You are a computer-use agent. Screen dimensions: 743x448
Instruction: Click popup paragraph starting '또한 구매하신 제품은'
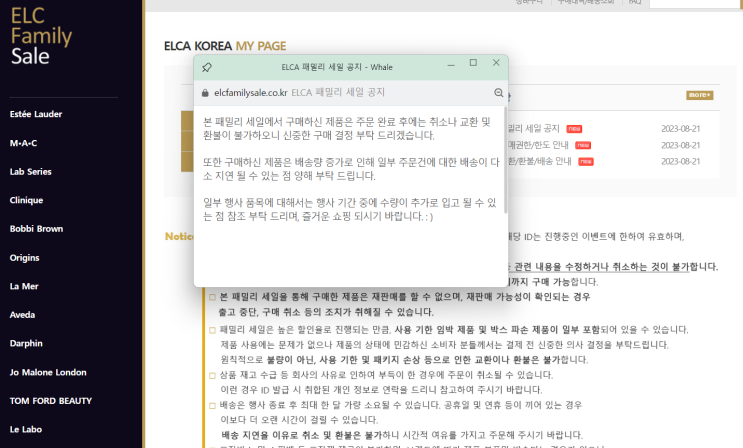tap(351, 169)
